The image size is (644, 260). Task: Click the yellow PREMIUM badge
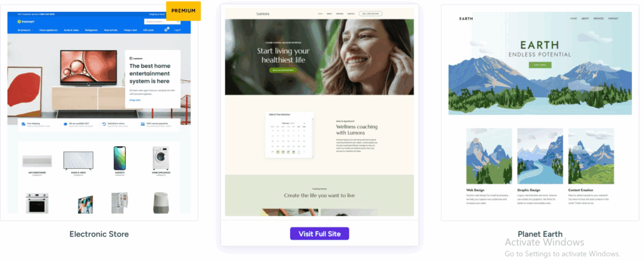(x=183, y=11)
